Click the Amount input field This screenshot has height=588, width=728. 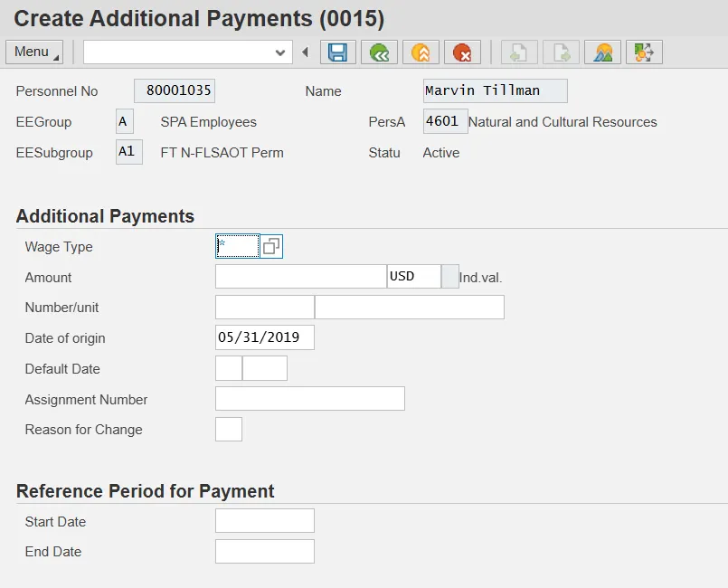pos(301,276)
